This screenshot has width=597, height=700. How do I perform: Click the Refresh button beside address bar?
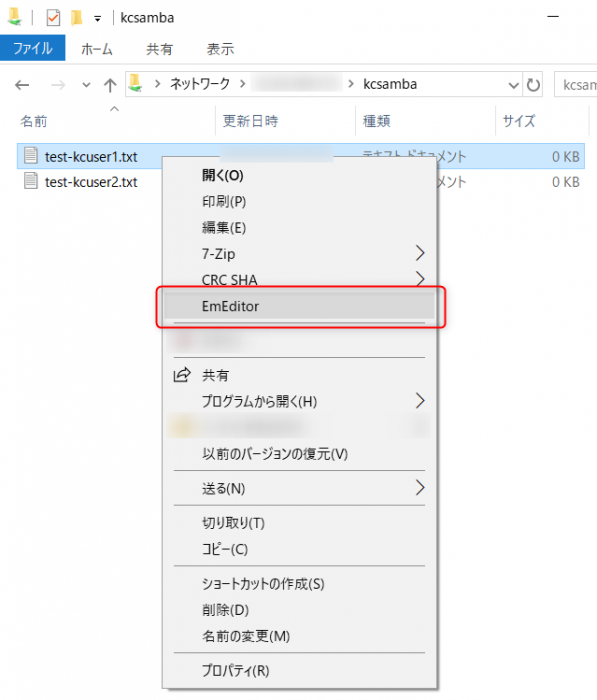(x=533, y=84)
